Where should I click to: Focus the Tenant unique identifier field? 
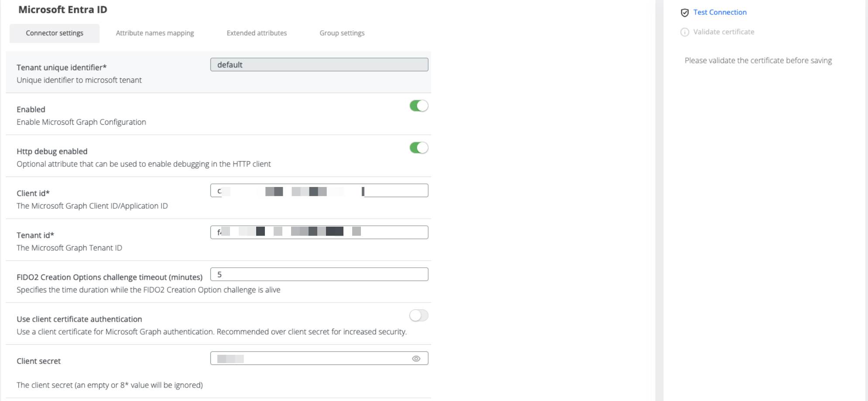click(319, 65)
